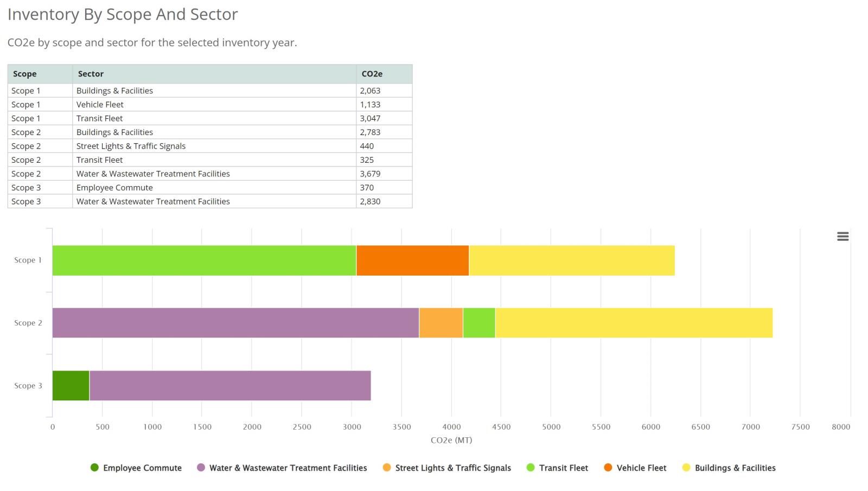Click the 2,830 CO2e value cell

pos(384,201)
